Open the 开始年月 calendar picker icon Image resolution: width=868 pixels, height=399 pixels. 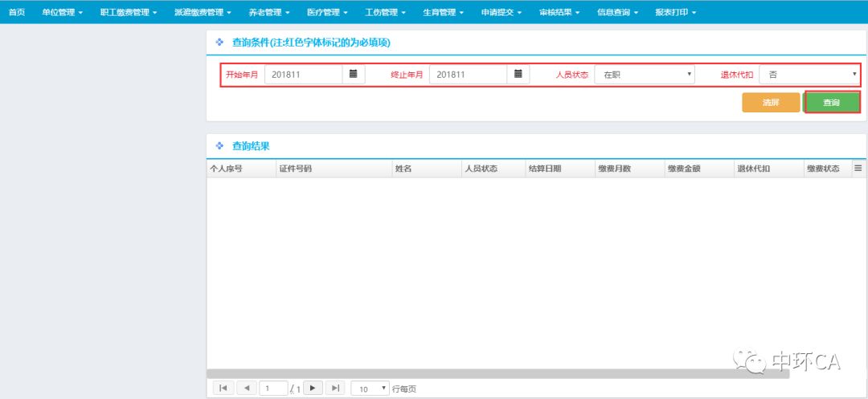[x=353, y=74]
